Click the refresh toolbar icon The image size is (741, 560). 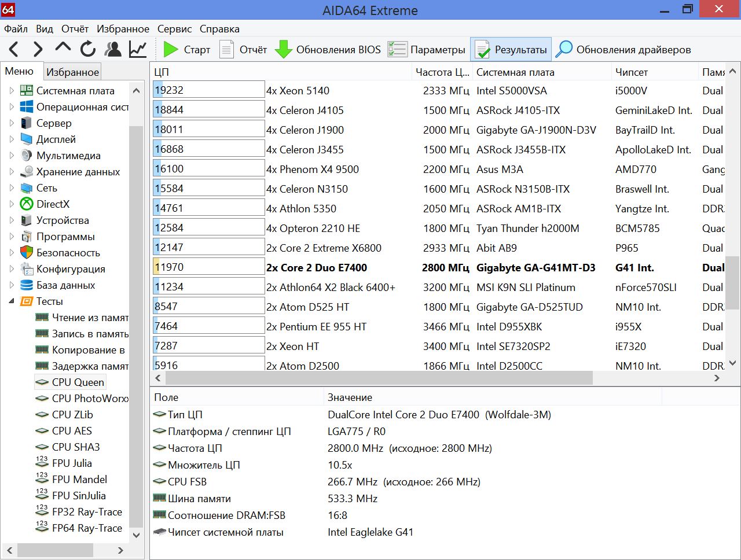pos(87,49)
